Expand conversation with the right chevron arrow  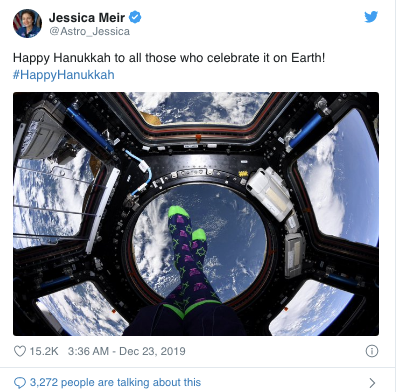[x=372, y=382]
